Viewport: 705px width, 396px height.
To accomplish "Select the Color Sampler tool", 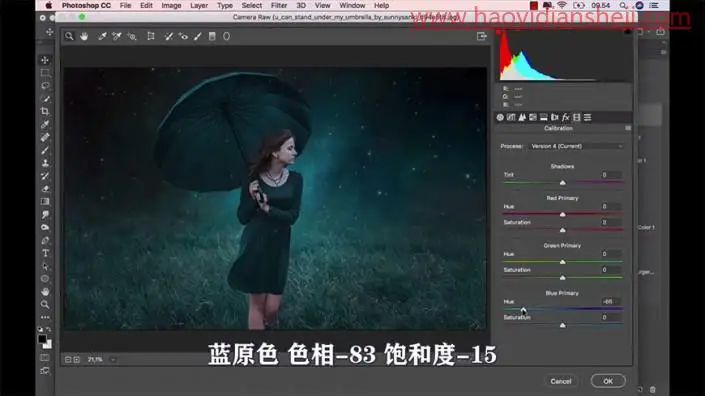I will tap(116, 36).
